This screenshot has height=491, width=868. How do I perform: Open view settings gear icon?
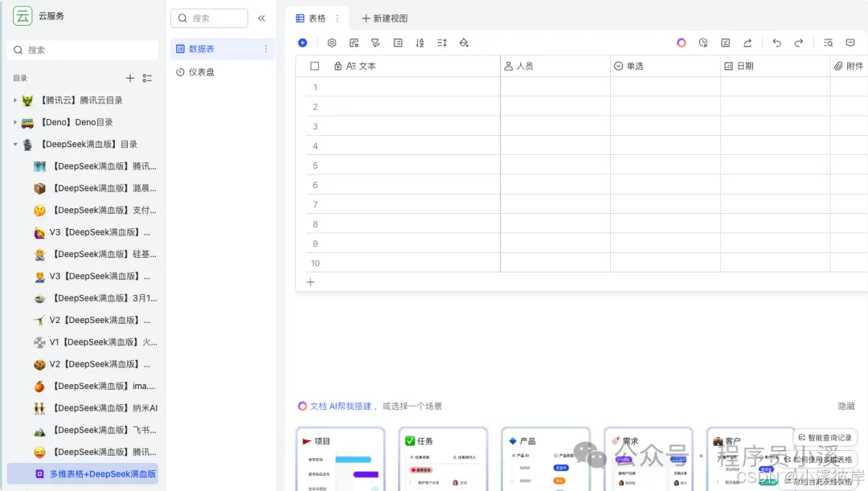click(332, 43)
